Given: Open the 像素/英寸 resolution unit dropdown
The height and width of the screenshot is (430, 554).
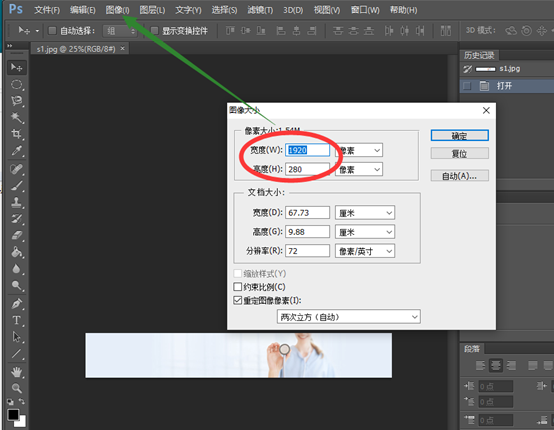Looking at the screenshot, I should point(365,251).
